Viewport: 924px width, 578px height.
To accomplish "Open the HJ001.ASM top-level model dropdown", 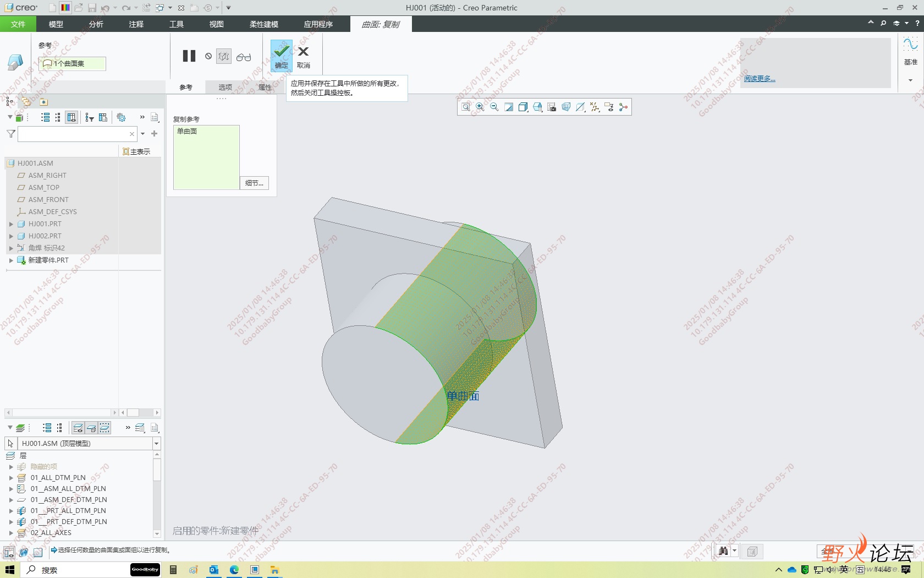I will (156, 444).
